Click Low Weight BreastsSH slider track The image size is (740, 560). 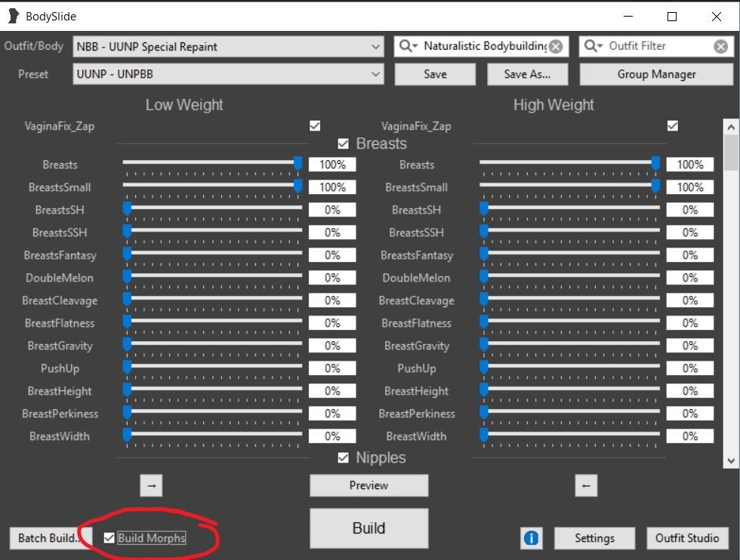[212, 208]
